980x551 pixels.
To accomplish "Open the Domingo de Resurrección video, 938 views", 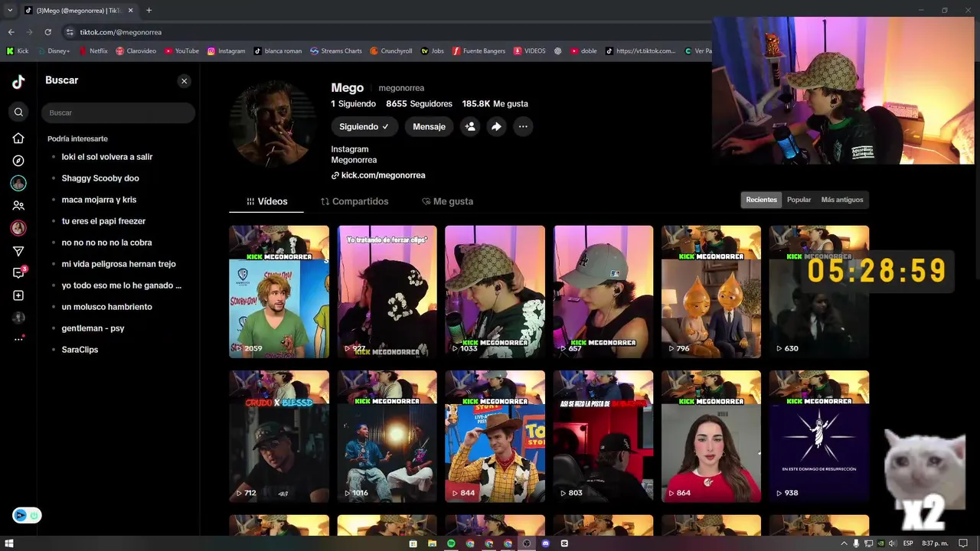I will coord(819,436).
